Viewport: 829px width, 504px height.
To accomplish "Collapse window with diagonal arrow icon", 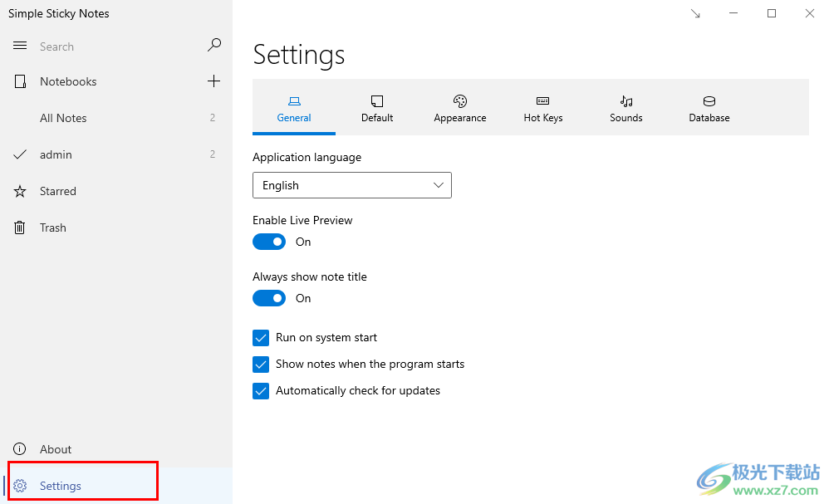I will (695, 14).
